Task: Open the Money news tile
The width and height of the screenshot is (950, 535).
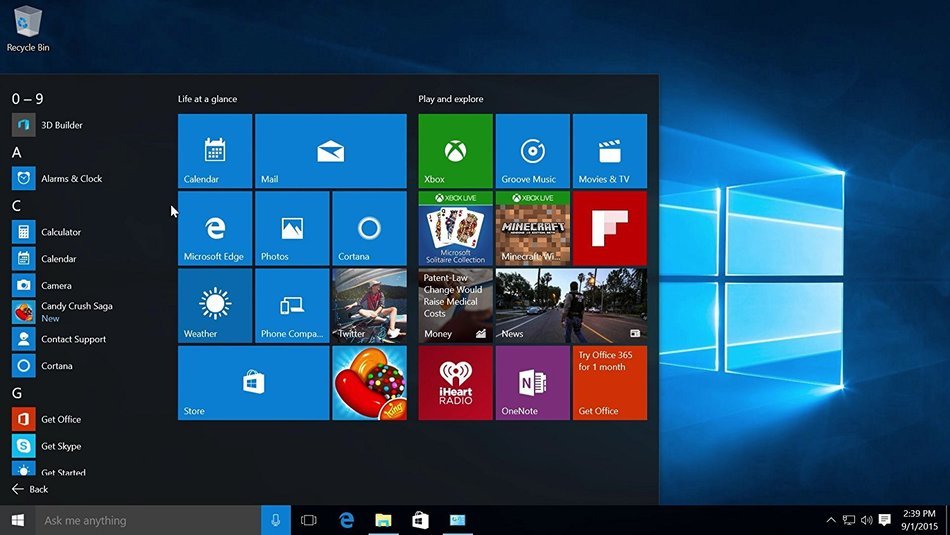Action: point(456,305)
